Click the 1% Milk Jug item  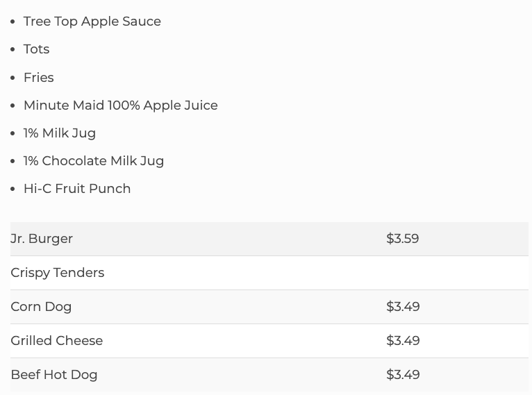[59, 133]
